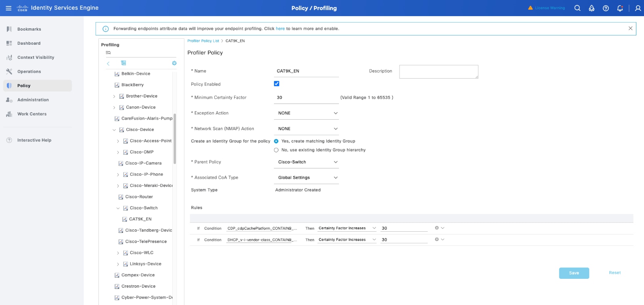The image size is (644, 305).
Task: Click the search magnifier icon in header
Action: [577, 8]
